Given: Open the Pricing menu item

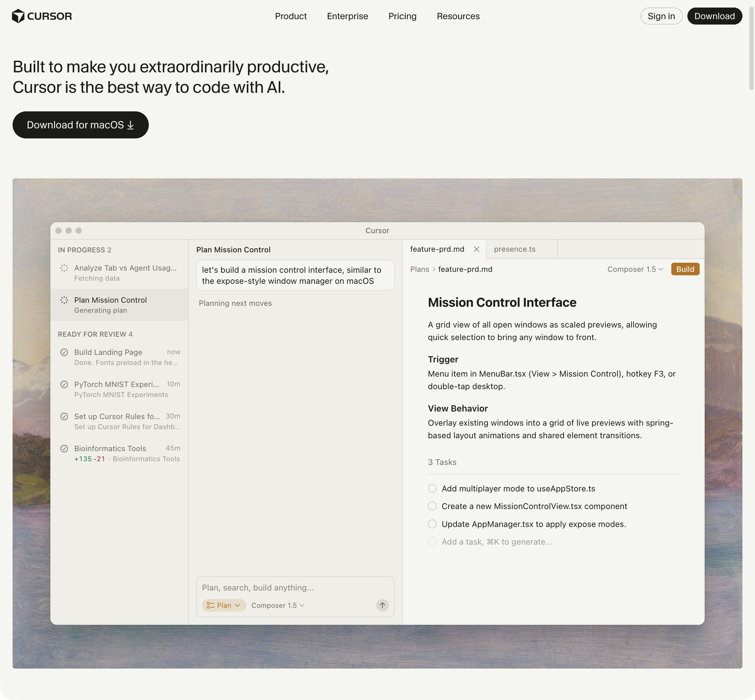Looking at the screenshot, I should (402, 16).
